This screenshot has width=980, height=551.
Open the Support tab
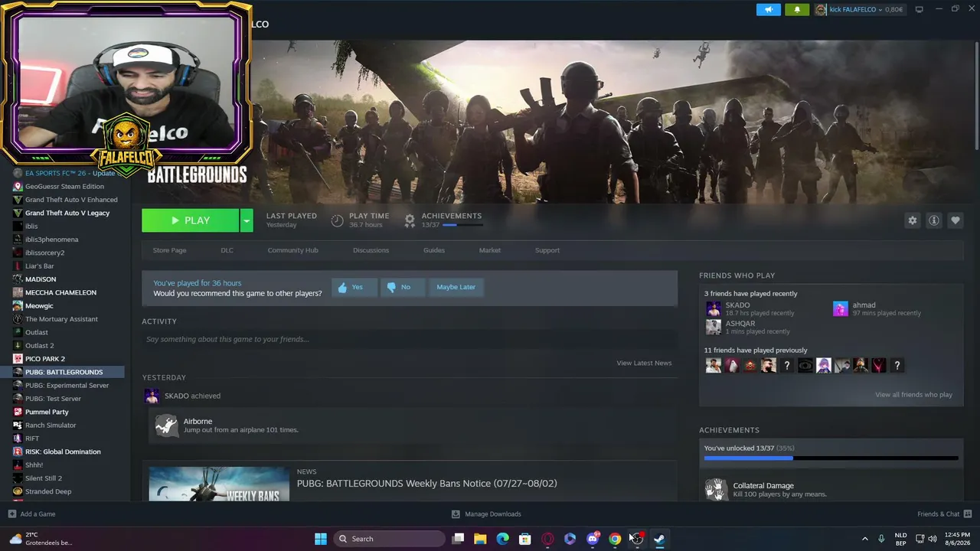(547, 250)
